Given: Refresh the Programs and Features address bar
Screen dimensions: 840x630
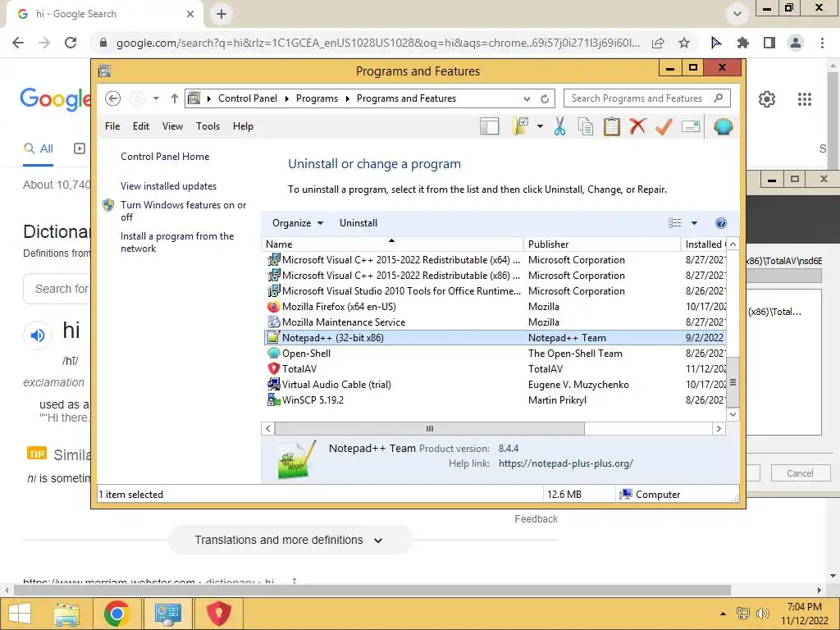Looking at the screenshot, I should tap(545, 98).
